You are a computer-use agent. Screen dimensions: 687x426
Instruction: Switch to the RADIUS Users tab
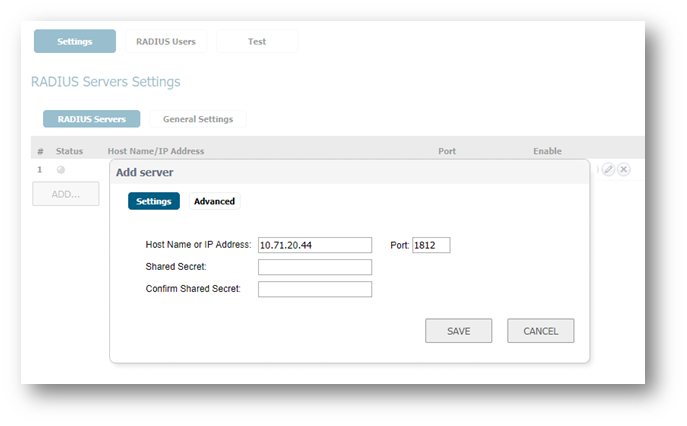[x=166, y=41]
